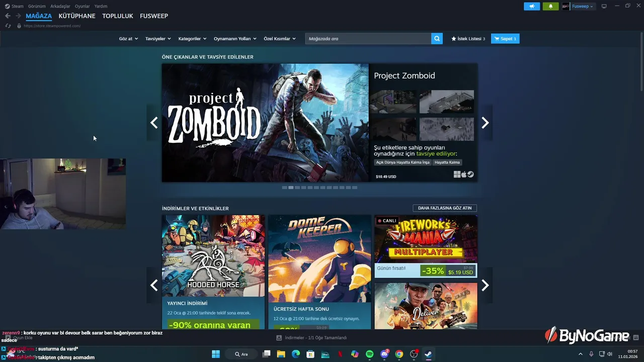Open Google Chrome from taskbar

[x=399, y=354]
